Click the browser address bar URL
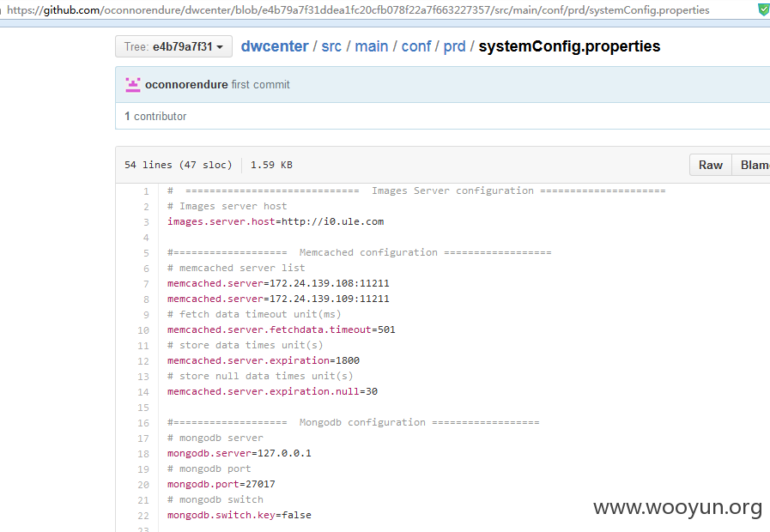The image size is (770, 532). 358,9
